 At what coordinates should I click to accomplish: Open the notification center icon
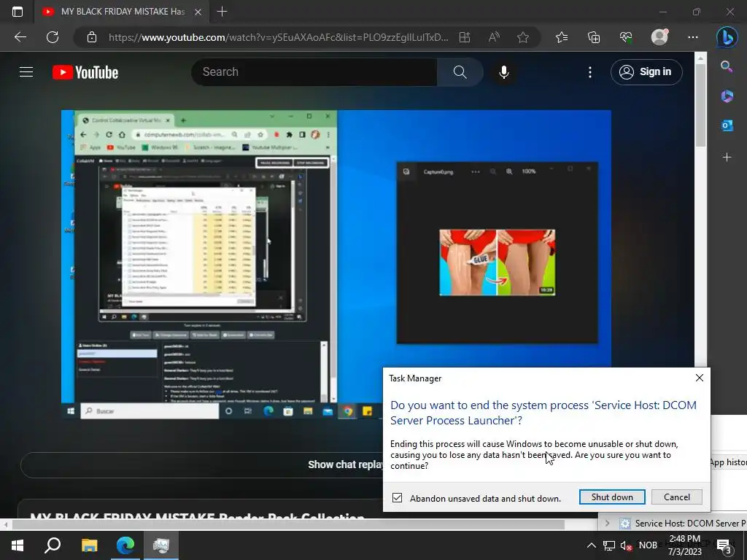(x=724, y=545)
